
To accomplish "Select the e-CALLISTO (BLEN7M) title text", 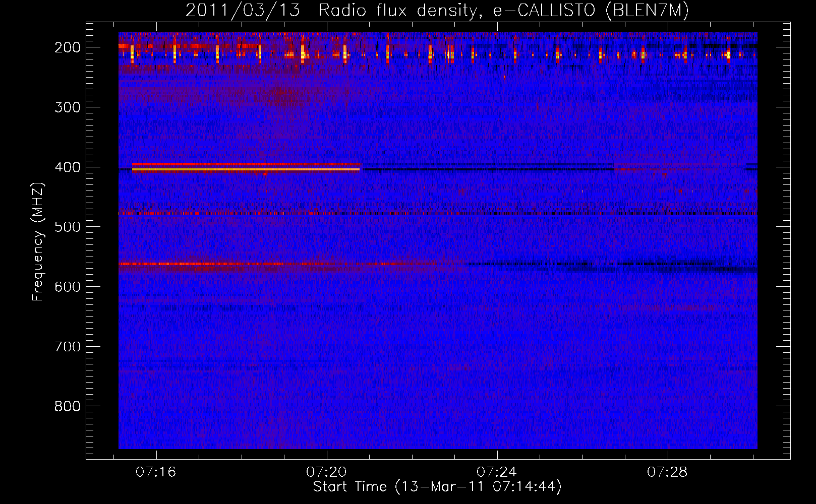I will tap(591, 11).
